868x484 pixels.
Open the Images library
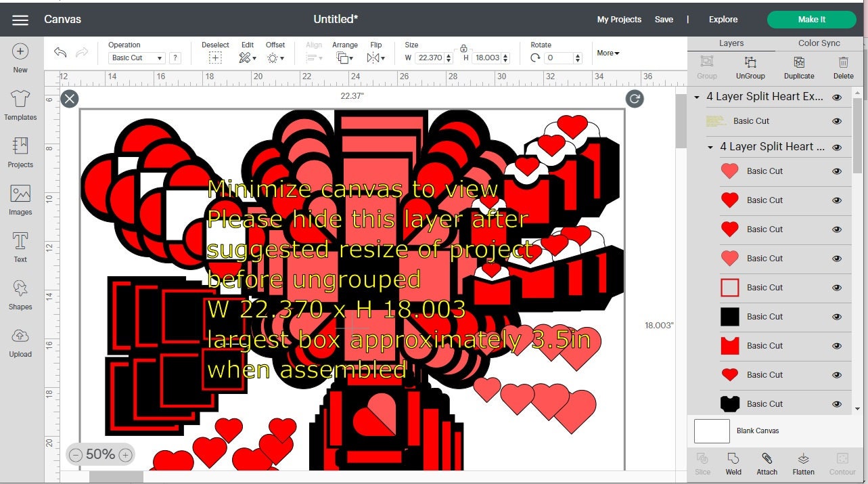tap(20, 200)
